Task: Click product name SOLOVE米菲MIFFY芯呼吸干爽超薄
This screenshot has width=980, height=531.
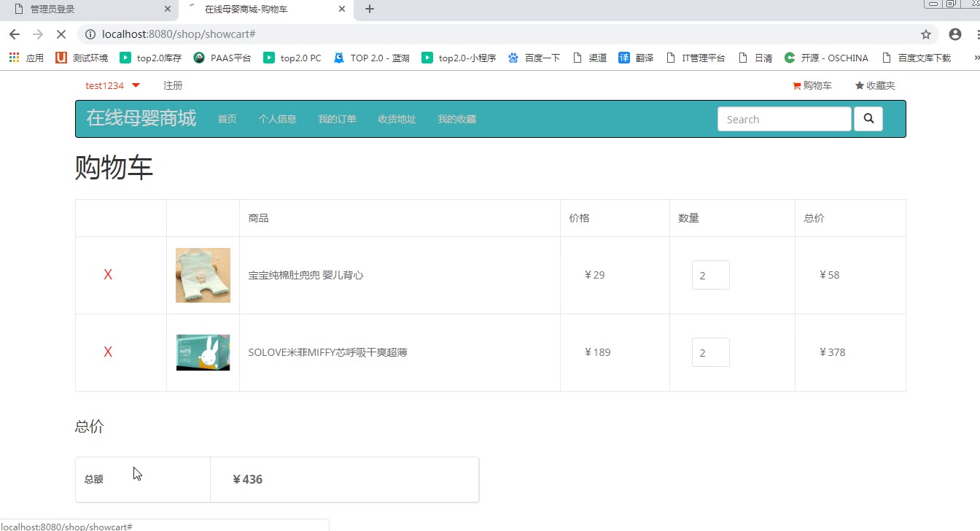Action: click(327, 352)
